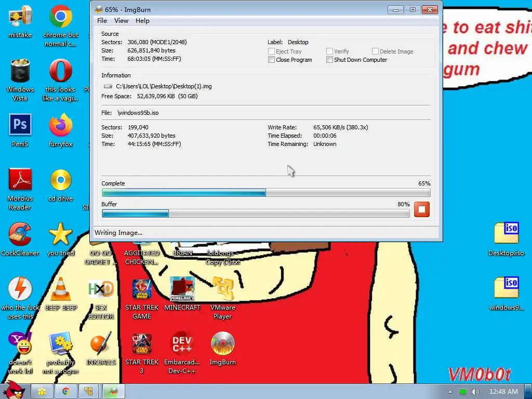The image size is (532, 399).
Task: Click the file name \windows95b.iso
Action: pos(138,113)
